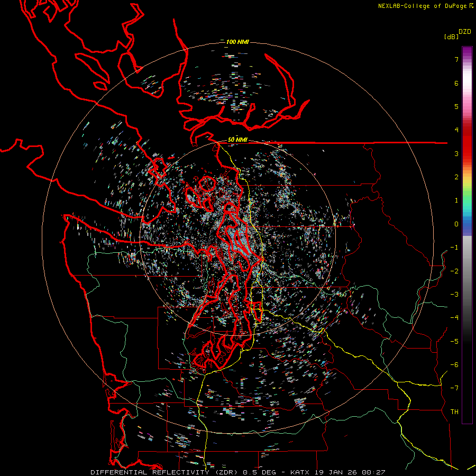476x476 pixels.
Task: Click the colorbar value -1 label
Action: (454, 248)
